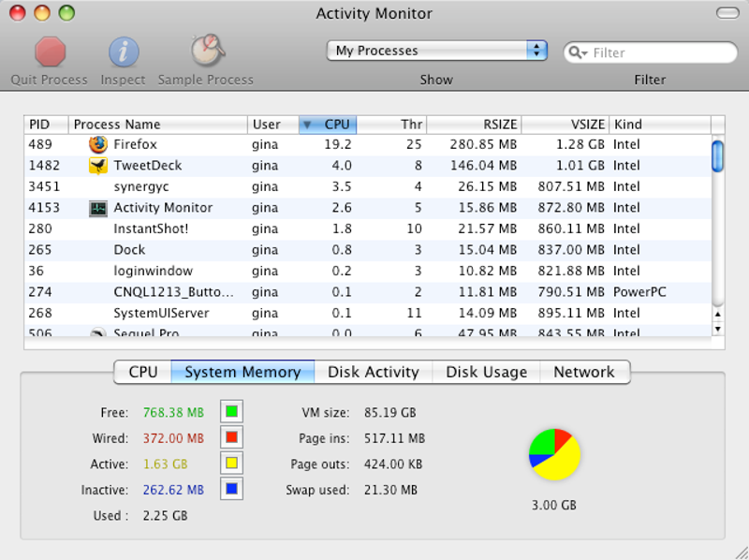Click the toolbar toggle pill button
The image size is (749, 560).
(727, 13)
